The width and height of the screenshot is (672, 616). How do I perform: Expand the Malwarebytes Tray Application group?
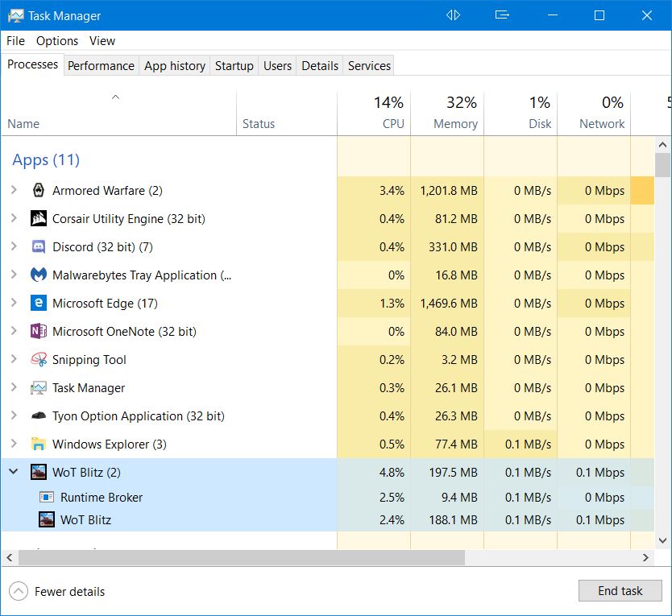tap(14, 275)
